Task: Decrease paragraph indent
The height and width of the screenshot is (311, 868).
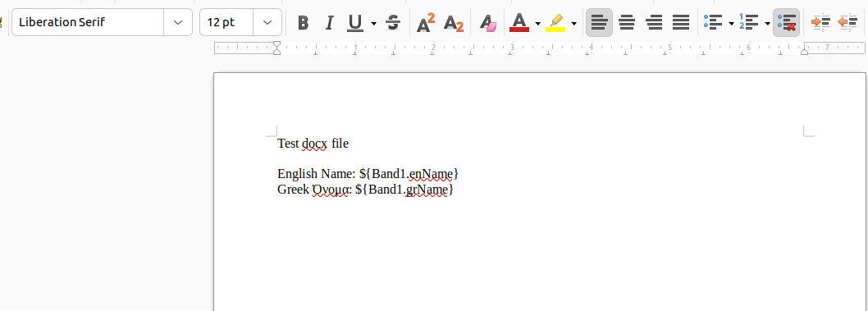Action: [847, 23]
